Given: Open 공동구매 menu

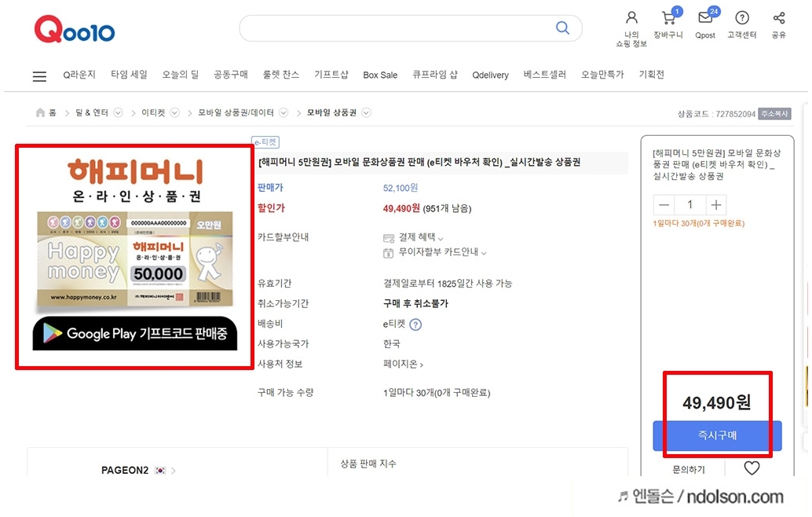Looking at the screenshot, I should pos(230,75).
